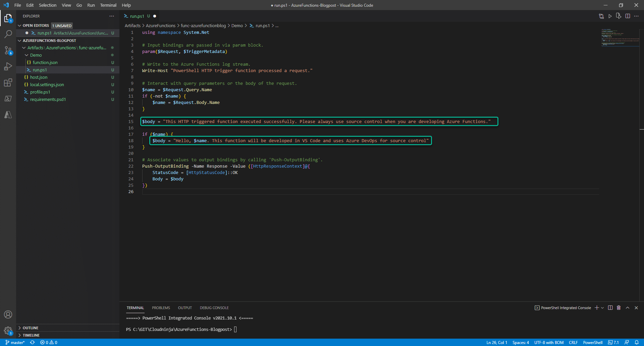The height and width of the screenshot is (346, 644).
Task: Create a new terminal with plus icon
Action: (x=597, y=308)
